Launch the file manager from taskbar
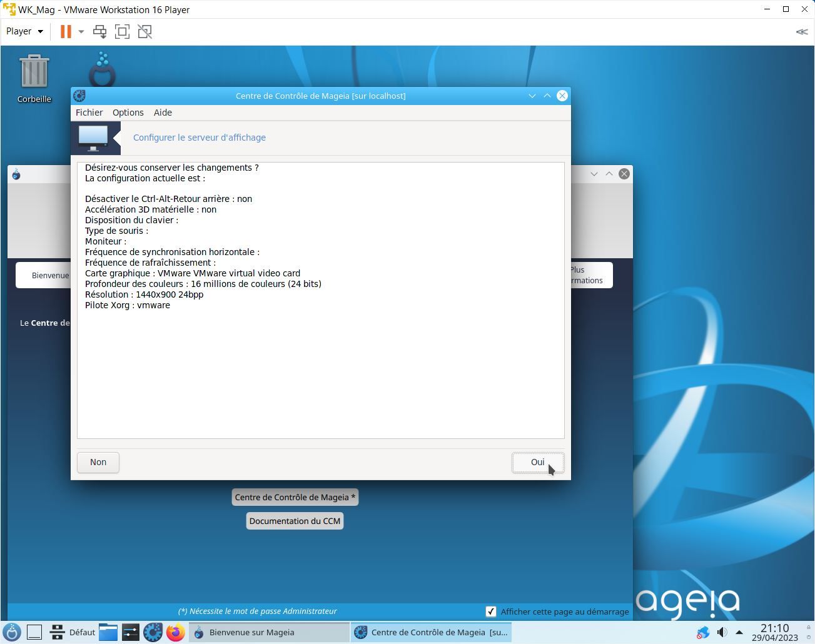Image resolution: width=815 pixels, height=644 pixels. click(108, 632)
